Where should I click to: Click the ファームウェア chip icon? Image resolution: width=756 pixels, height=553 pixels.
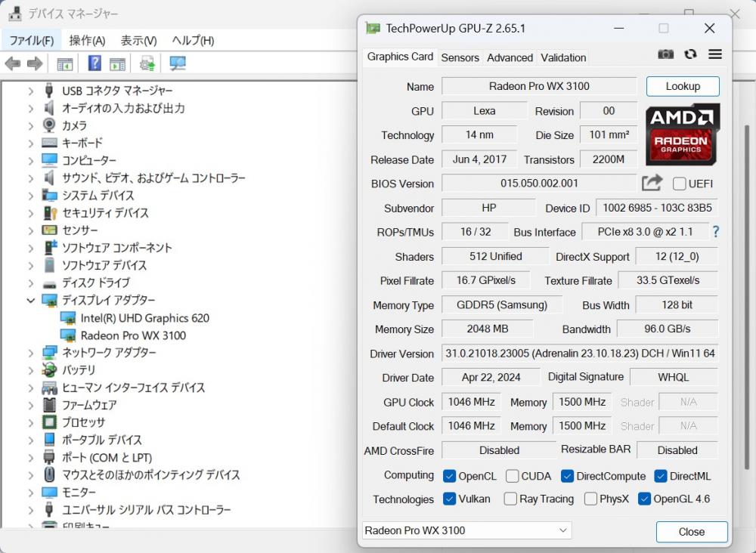[49, 405]
